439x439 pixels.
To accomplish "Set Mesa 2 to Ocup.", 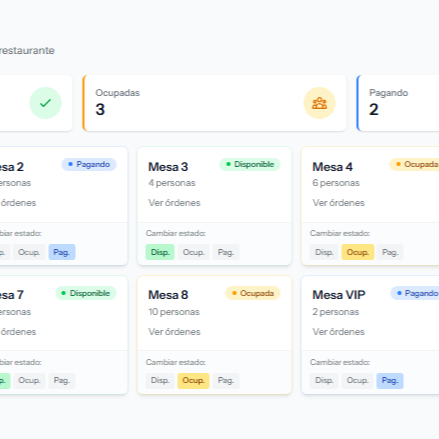I will 29,252.
